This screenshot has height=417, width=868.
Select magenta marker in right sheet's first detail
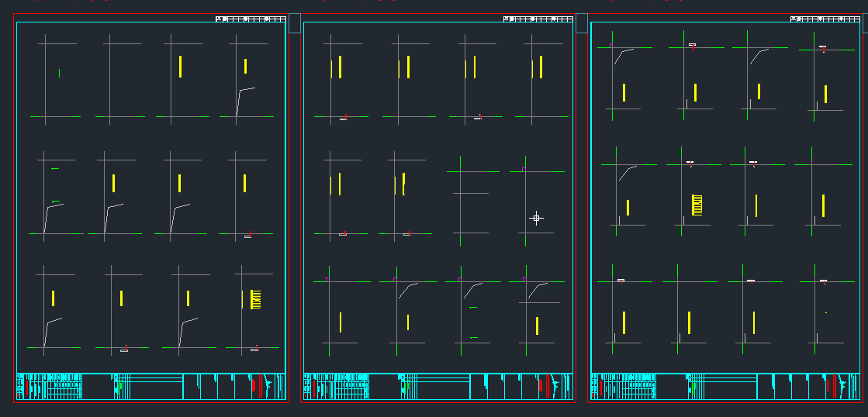pyautogui.click(x=610, y=45)
